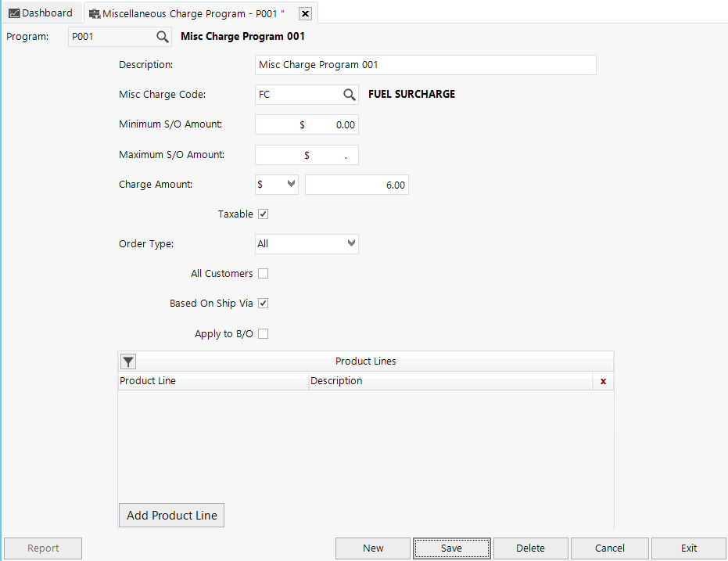The width and height of the screenshot is (728, 561).
Task: Search for a Misc Charge Code via magnifier
Action: [350, 94]
